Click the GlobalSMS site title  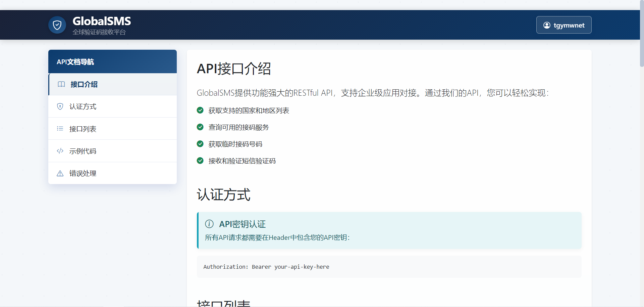click(x=102, y=21)
